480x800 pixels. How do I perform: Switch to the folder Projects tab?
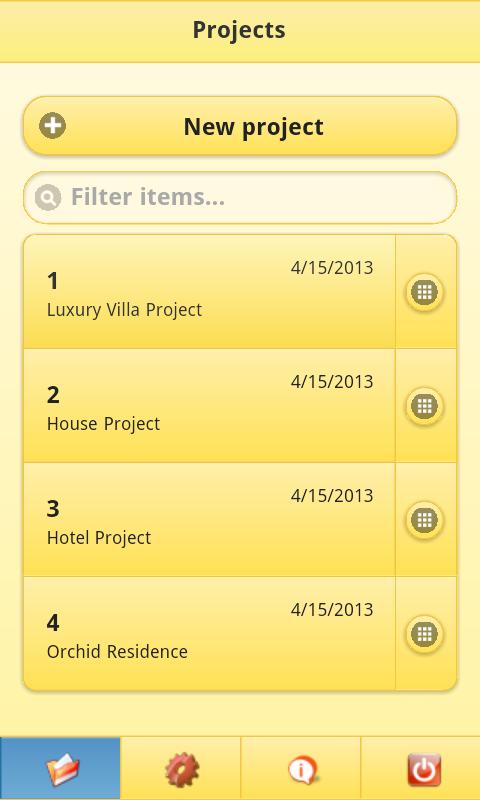pyautogui.click(x=60, y=768)
